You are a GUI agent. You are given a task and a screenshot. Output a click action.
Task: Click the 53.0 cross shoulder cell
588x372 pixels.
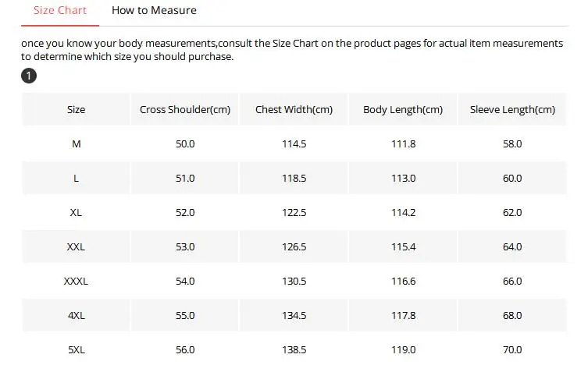tap(185, 247)
